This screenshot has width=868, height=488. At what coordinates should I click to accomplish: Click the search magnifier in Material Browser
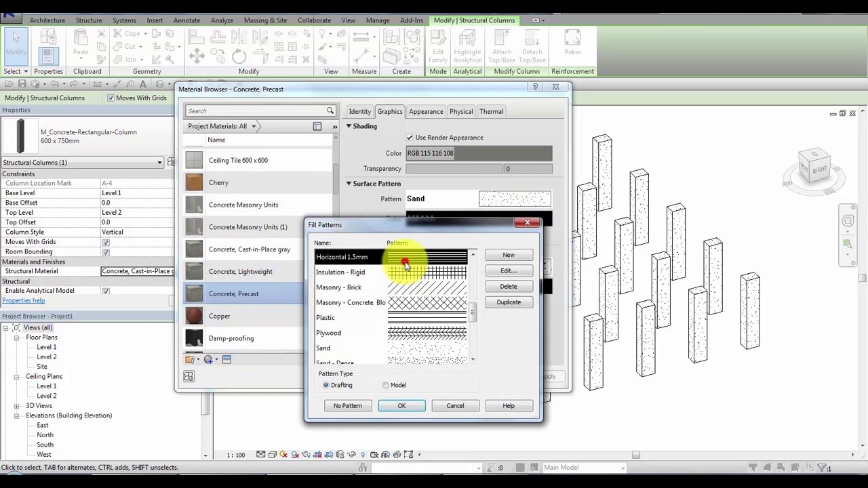click(330, 110)
